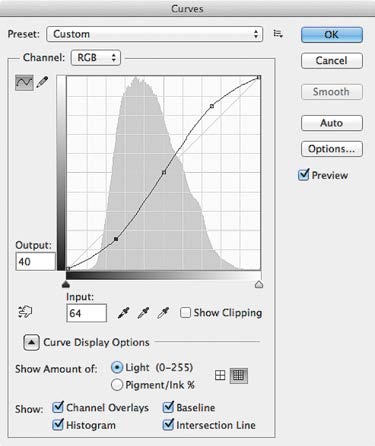Collapse the Curve Display Options section

(31, 342)
